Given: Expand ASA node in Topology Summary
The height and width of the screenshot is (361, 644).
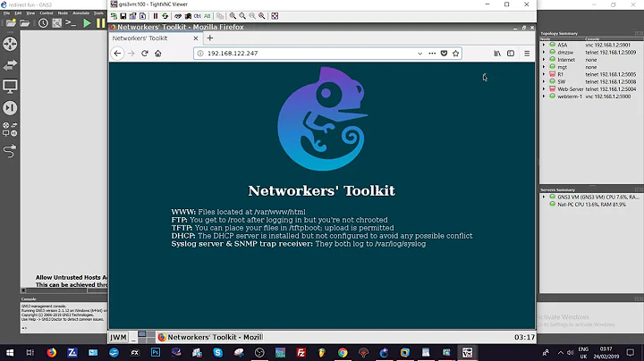Looking at the screenshot, I should pyautogui.click(x=544, y=45).
